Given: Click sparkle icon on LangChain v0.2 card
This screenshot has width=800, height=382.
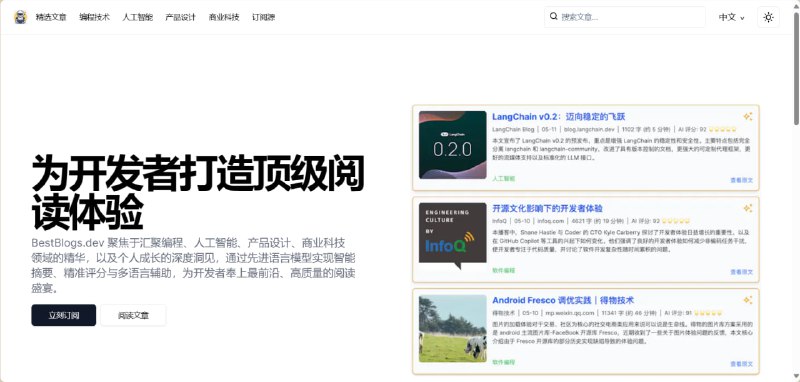Looking at the screenshot, I should coord(747,117).
